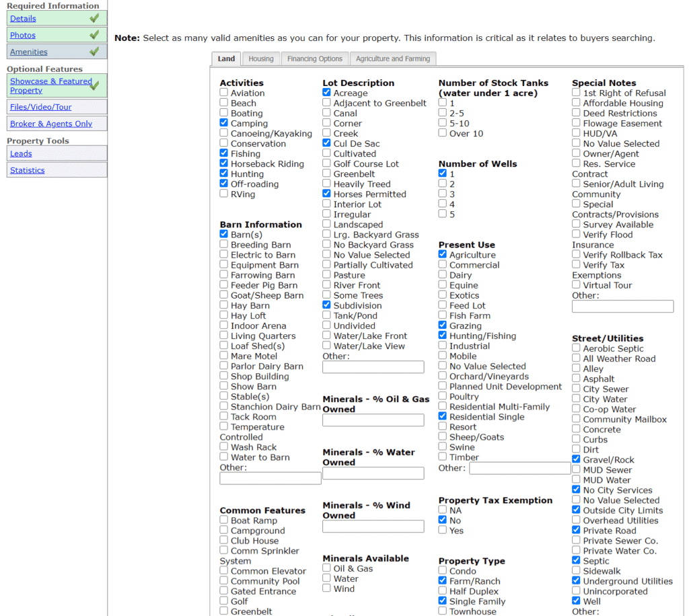Viewport: 689px width, 616px height.
Task: Click the green checkmark beside Photos
Action: coord(94,35)
